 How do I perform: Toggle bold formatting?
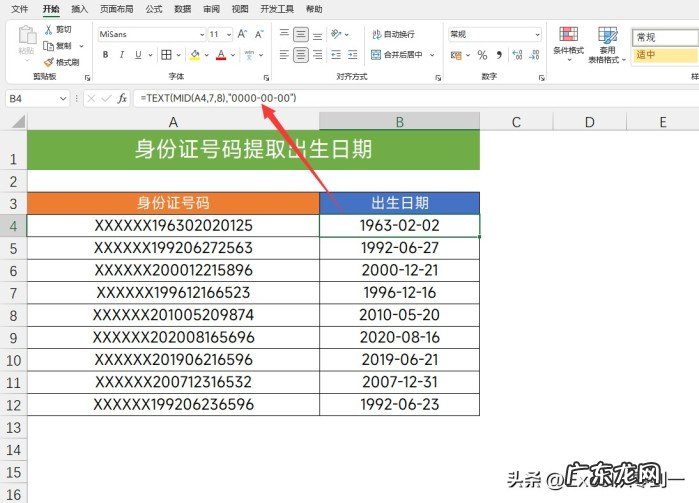tap(105, 55)
